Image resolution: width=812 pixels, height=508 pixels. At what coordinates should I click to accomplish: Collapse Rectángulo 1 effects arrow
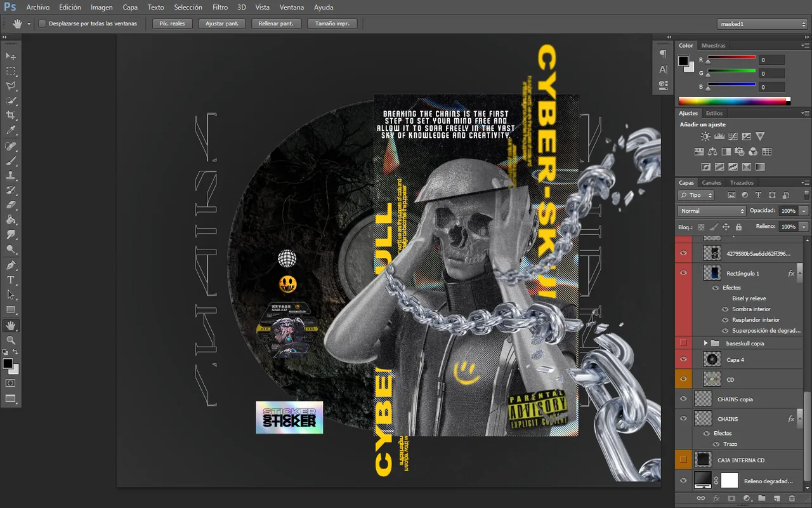pos(799,273)
